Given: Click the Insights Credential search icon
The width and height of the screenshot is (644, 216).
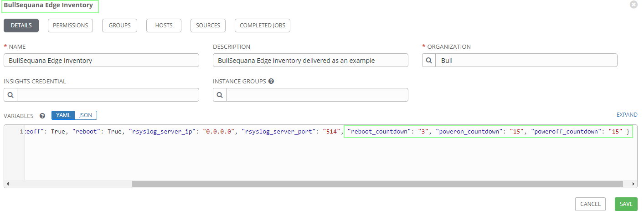Looking at the screenshot, I should (10, 95).
